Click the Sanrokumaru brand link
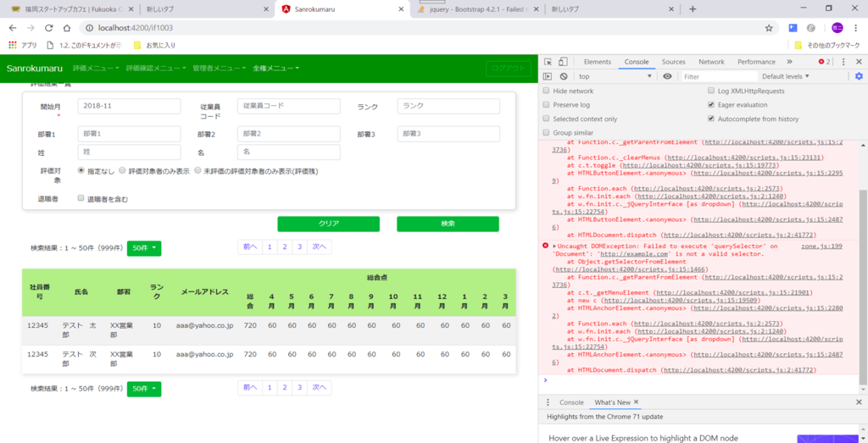Viewport: 868px width, 443px height. 34,68
